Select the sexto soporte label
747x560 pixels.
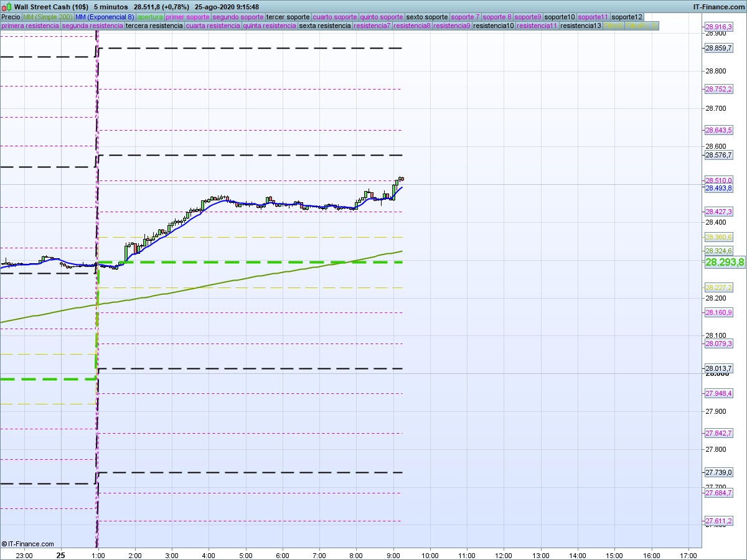(426, 17)
